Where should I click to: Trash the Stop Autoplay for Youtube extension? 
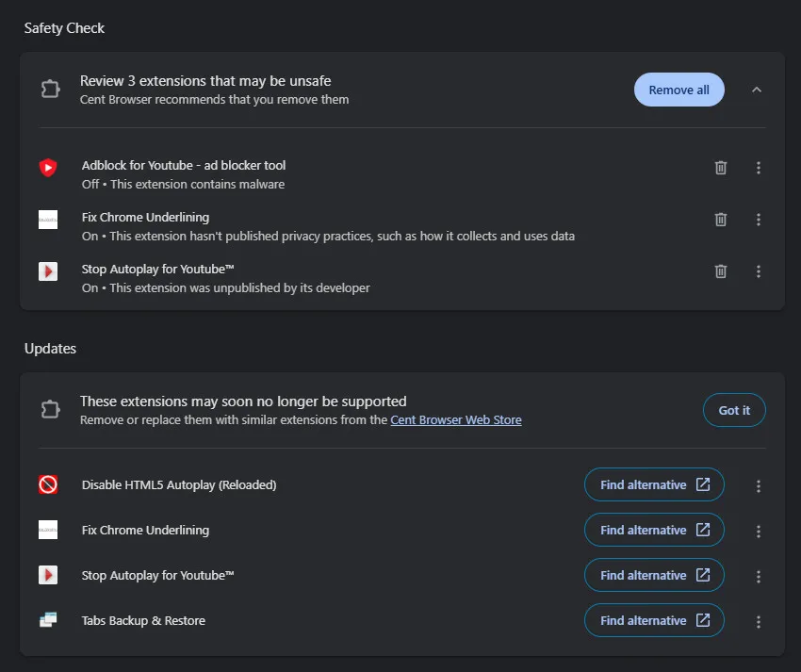tap(720, 270)
